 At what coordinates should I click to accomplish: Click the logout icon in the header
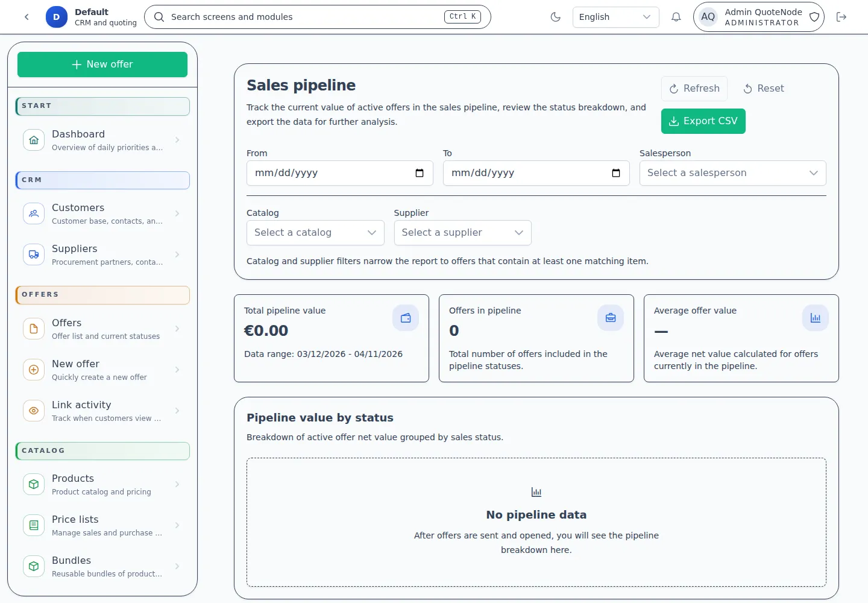[x=841, y=17]
